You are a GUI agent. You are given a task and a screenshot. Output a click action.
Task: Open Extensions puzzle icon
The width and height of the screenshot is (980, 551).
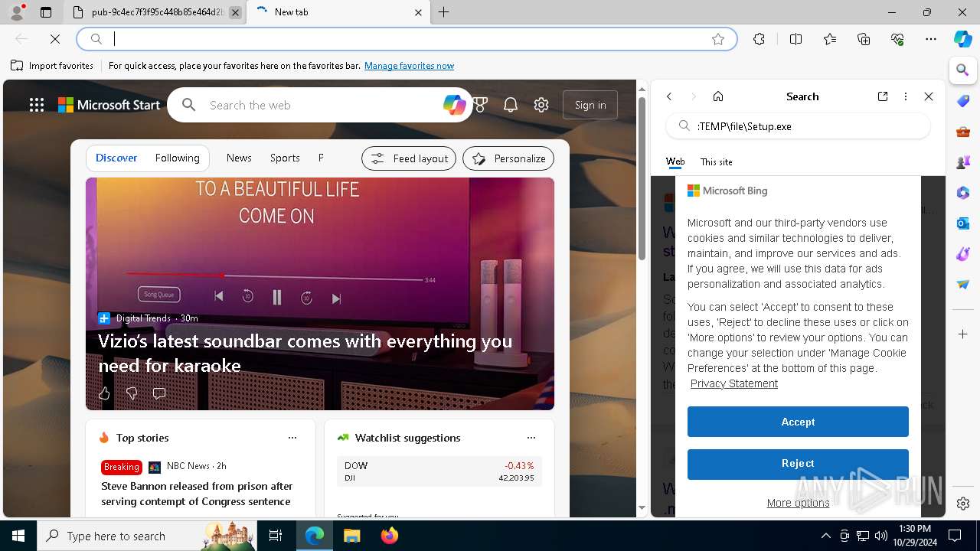click(x=759, y=39)
